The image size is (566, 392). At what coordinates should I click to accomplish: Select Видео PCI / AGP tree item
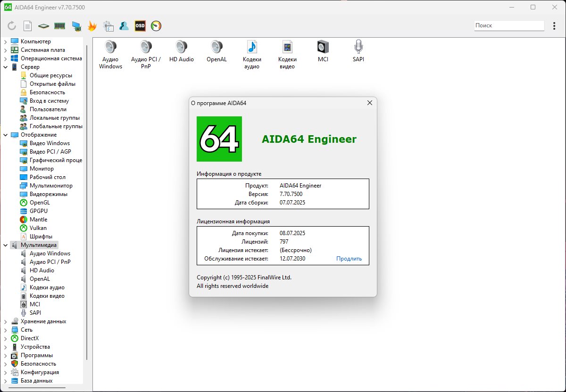click(x=50, y=152)
